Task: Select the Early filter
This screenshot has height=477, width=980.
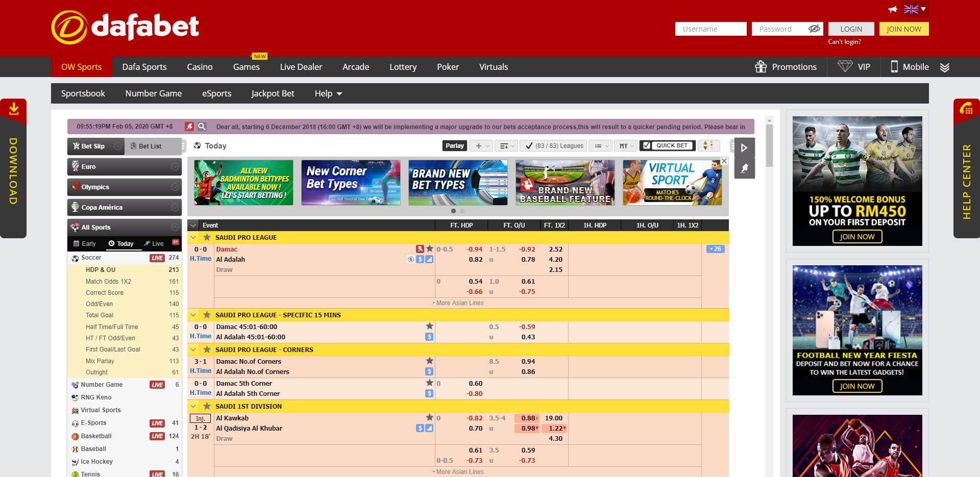Action: point(85,244)
